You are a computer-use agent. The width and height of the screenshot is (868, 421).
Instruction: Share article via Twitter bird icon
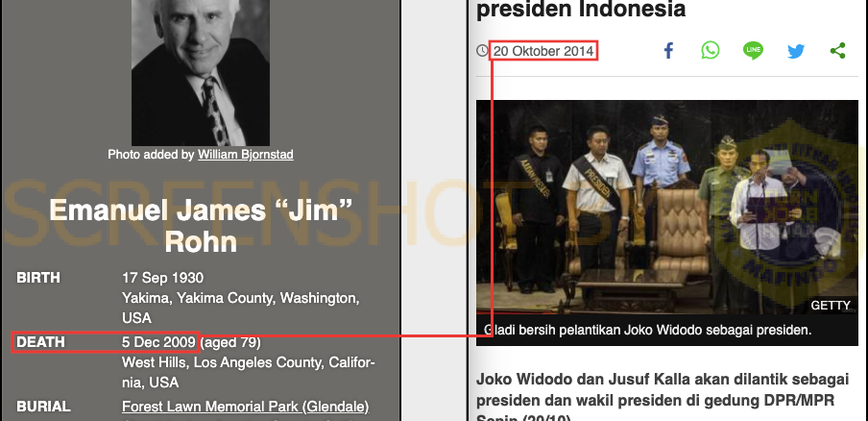tap(795, 52)
